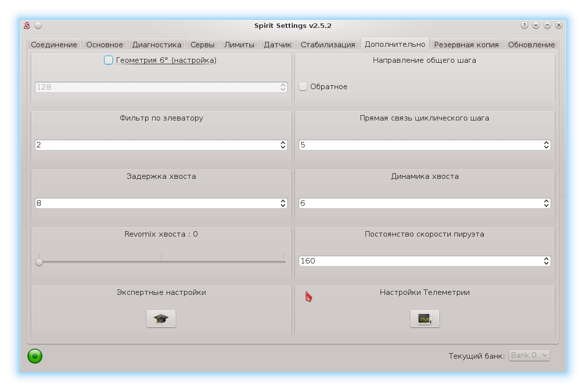Click the round pin button beside app icon

[x=38, y=25]
